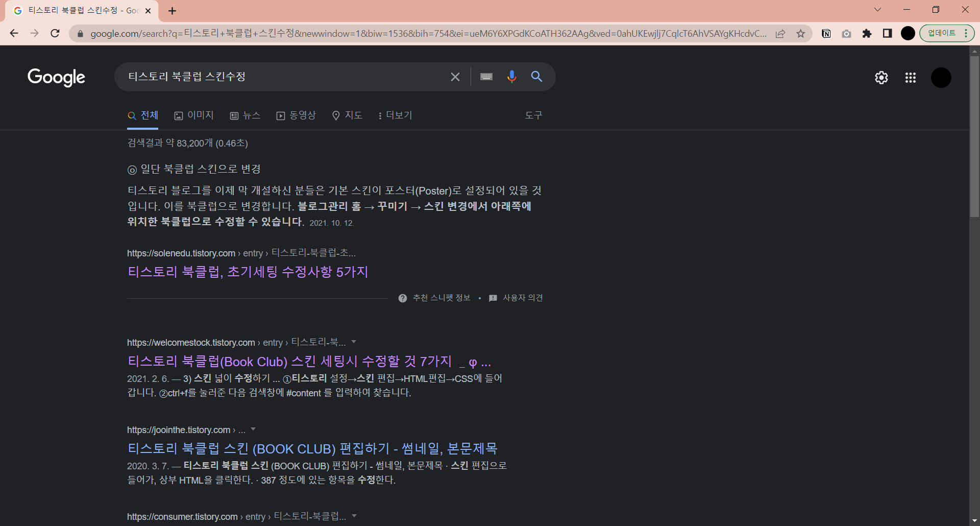
Task: Click the 검색결과 약 83,200개 stats text
Action: pos(187,143)
